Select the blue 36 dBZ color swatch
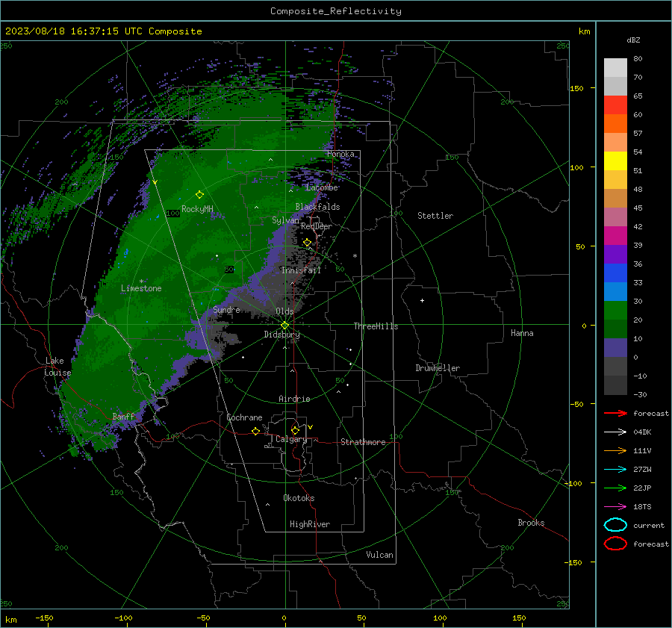Screen dimensions: 672x628 click(615, 273)
